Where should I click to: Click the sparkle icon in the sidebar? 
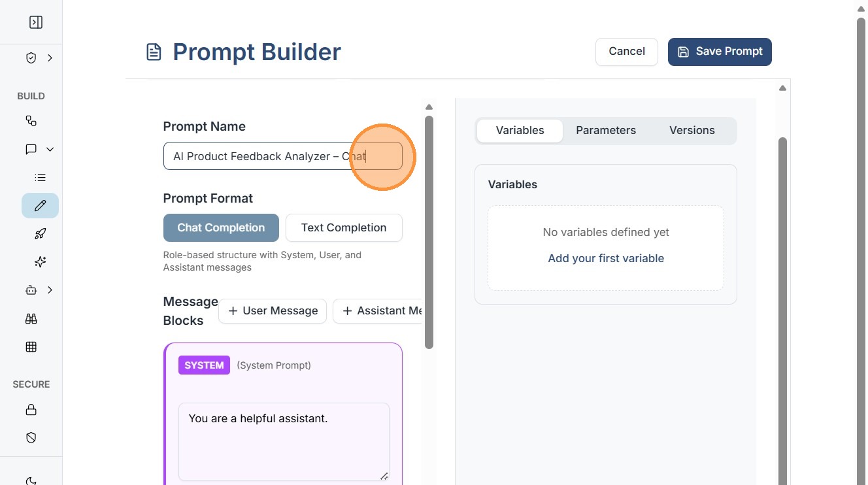pyautogui.click(x=41, y=262)
